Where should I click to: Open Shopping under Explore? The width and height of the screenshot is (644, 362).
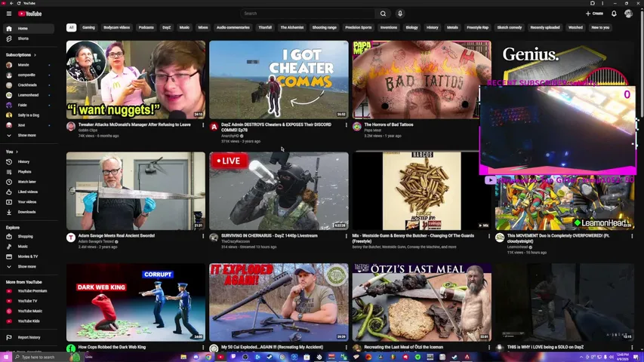tap(29, 236)
